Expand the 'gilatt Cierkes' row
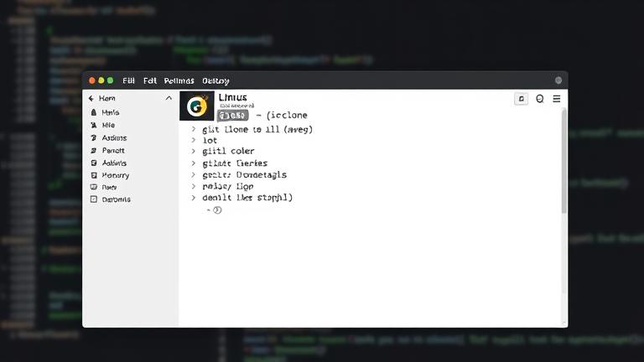 coord(194,163)
